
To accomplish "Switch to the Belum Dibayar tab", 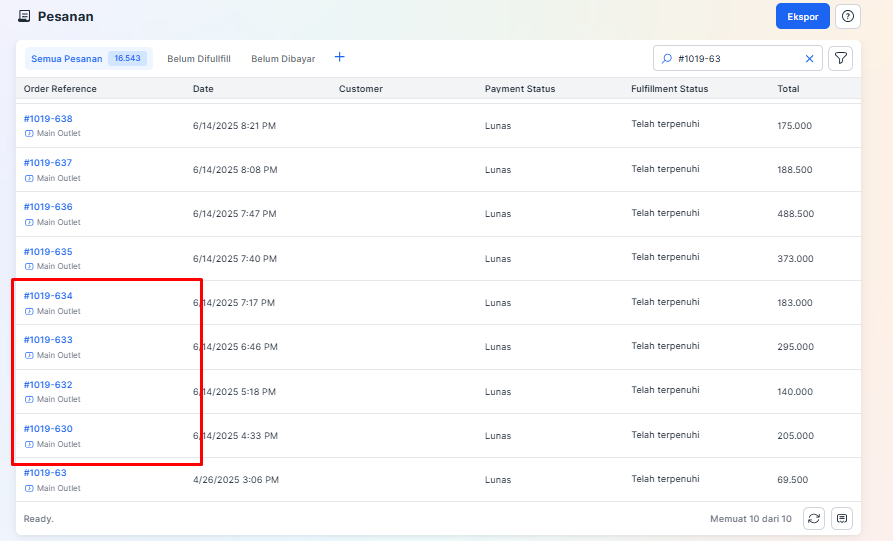I will coord(283,59).
